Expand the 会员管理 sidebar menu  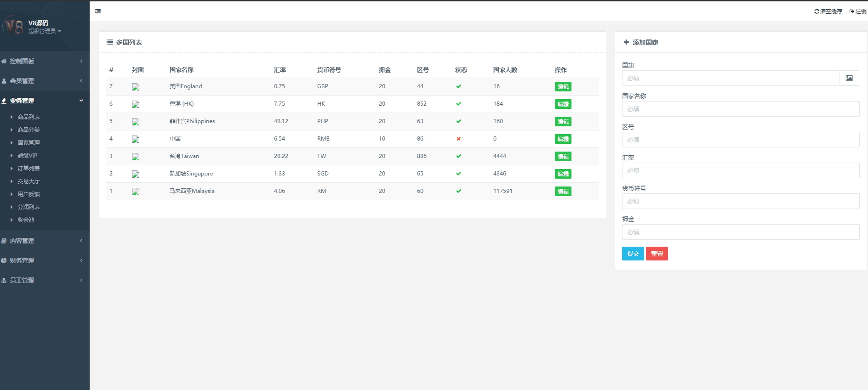pyautogui.click(x=44, y=81)
